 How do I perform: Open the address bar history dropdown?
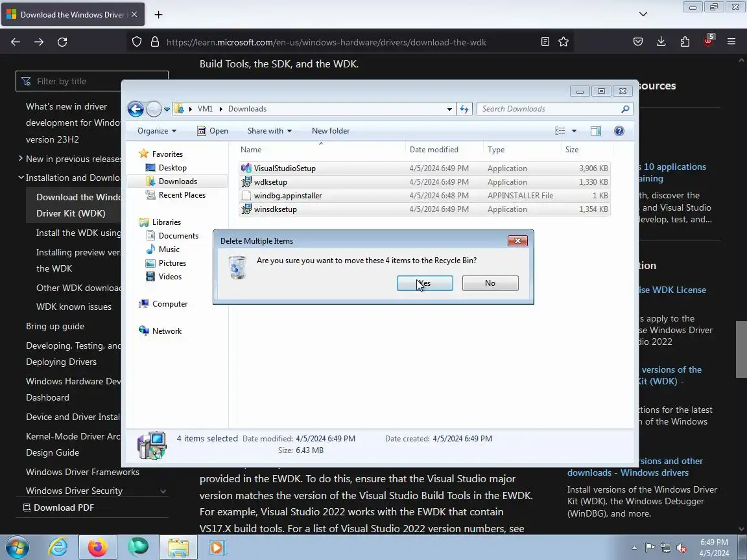[x=449, y=109]
